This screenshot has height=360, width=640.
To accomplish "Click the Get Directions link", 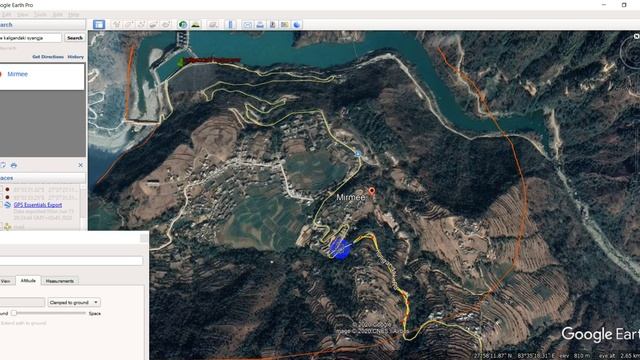I will pyautogui.click(x=48, y=57).
